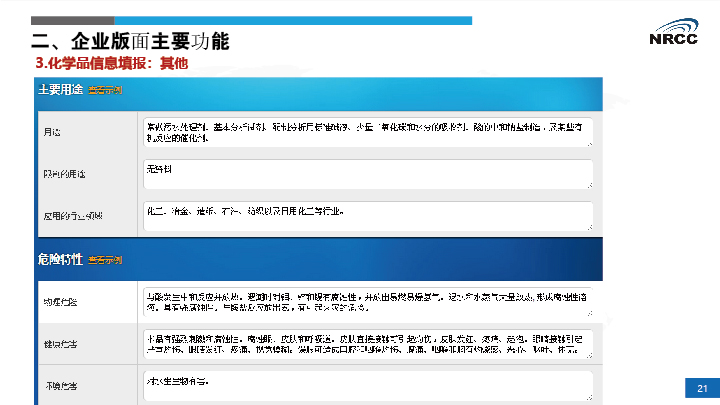Click the slide number 21 badge
Viewport: 720px width, 405px height.
pyautogui.click(x=701, y=389)
